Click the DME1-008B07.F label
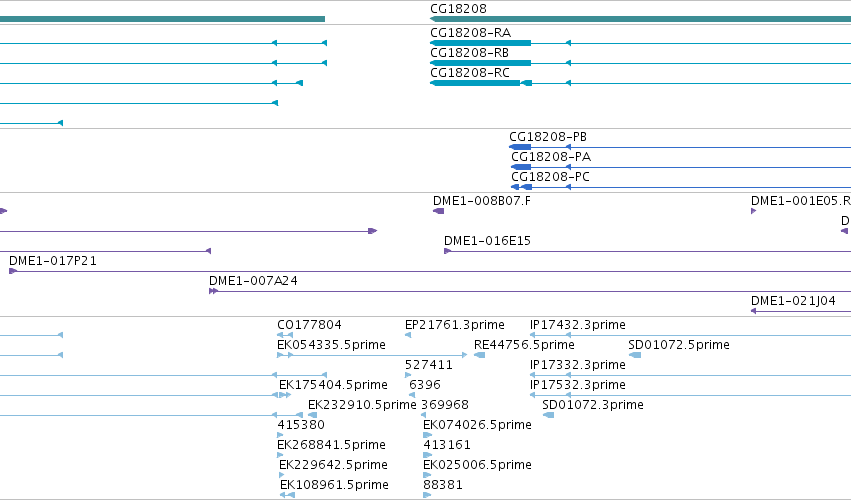This screenshot has width=851, height=500. coord(482,201)
